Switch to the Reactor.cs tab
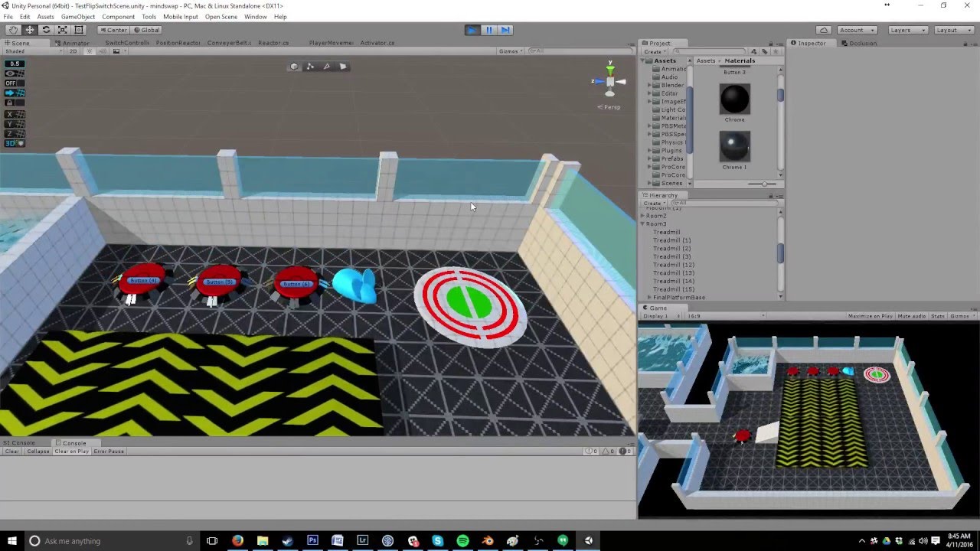The image size is (980, 551). [x=273, y=43]
